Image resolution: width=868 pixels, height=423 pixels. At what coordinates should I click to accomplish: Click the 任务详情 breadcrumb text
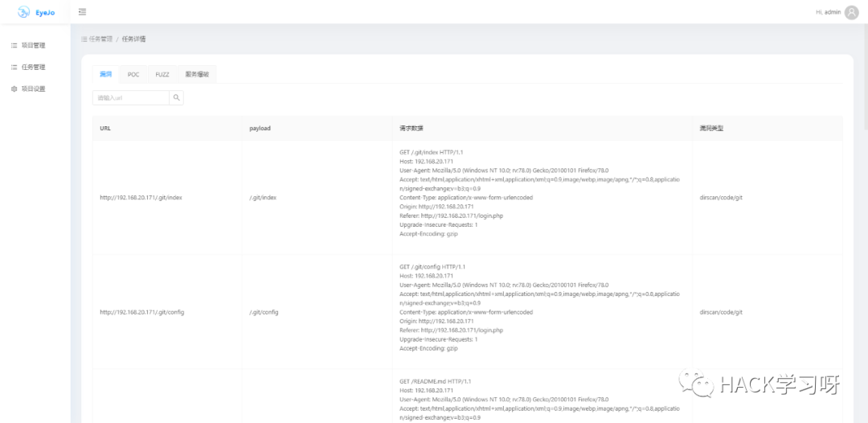tap(134, 39)
